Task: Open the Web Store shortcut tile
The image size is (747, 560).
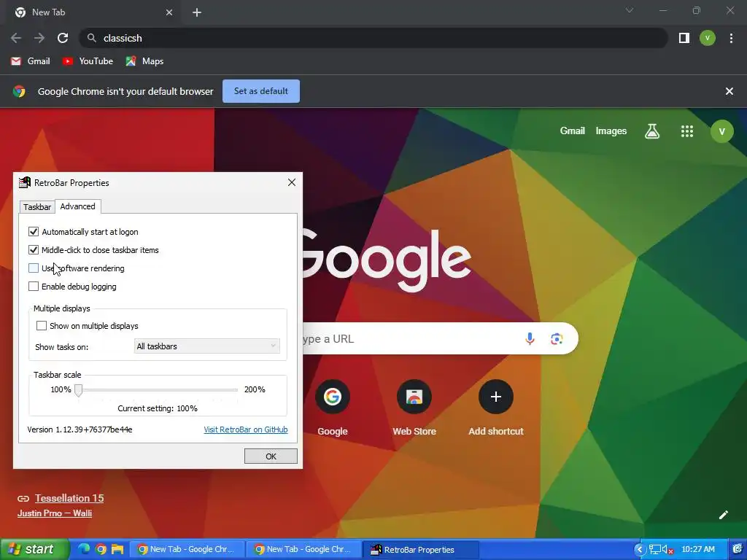Action: [x=414, y=408]
